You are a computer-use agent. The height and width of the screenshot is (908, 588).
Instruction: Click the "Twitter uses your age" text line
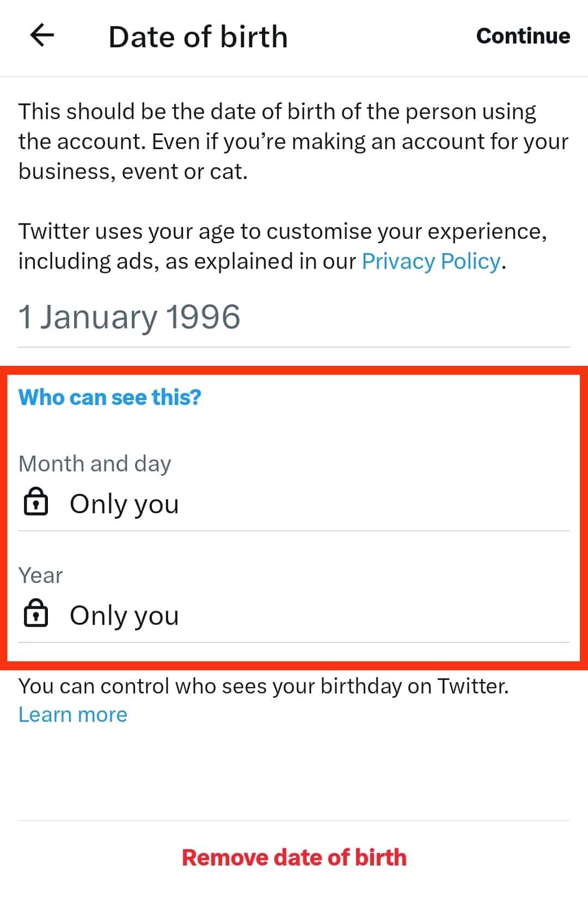282,231
